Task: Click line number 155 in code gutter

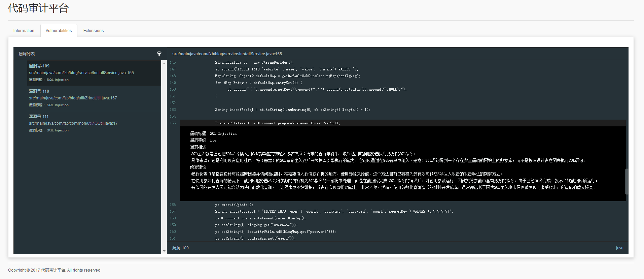Action: coord(173,123)
